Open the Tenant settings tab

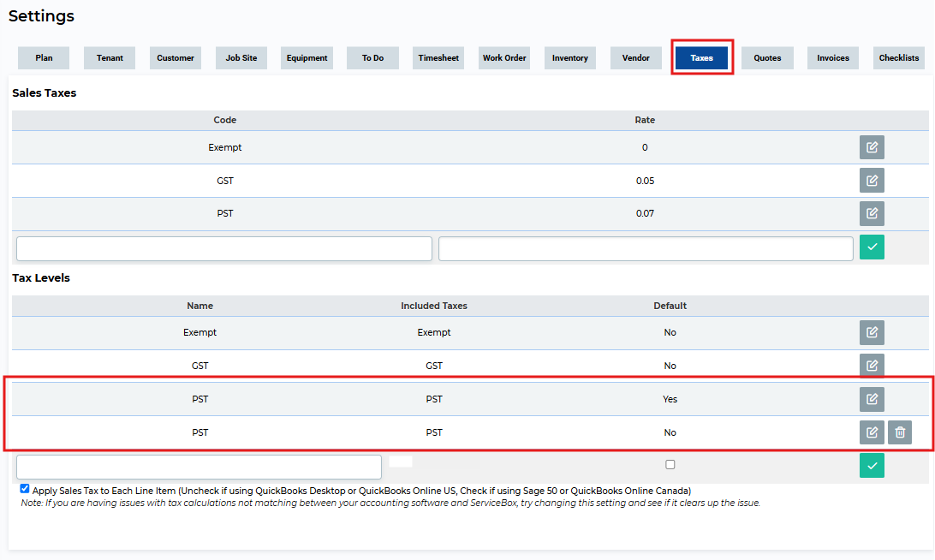coord(110,58)
